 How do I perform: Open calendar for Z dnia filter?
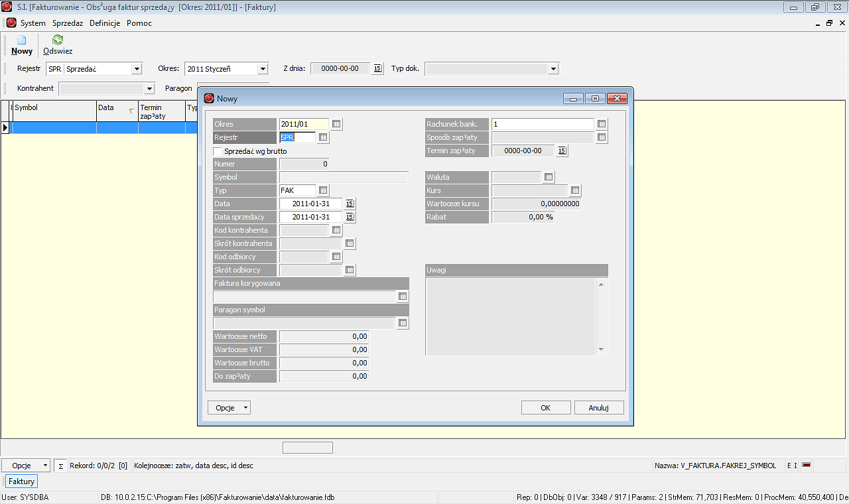(377, 68)
